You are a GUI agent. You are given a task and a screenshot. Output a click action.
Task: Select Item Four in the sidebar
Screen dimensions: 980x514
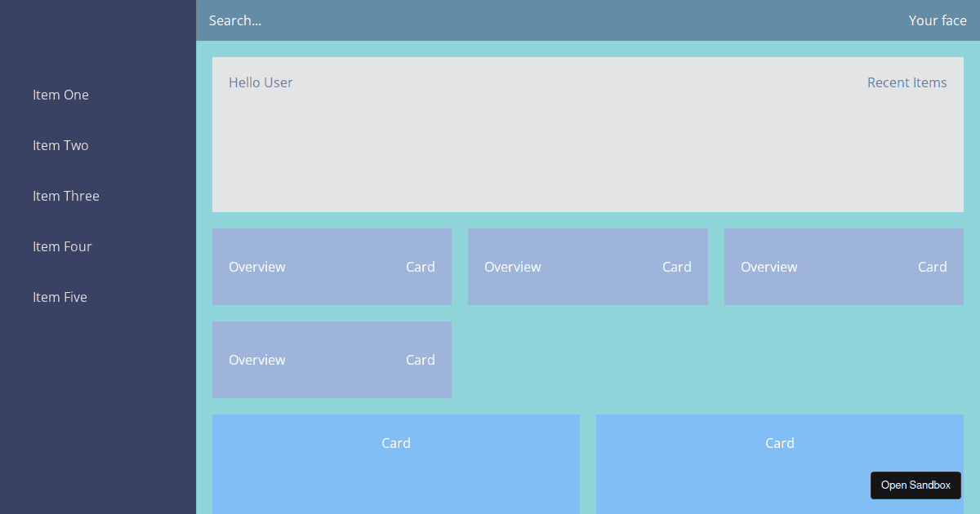click(x=62, y=246)
